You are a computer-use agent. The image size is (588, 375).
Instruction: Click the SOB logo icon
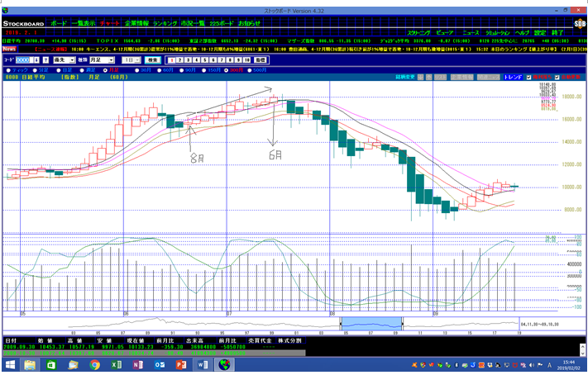click(580, 24)
